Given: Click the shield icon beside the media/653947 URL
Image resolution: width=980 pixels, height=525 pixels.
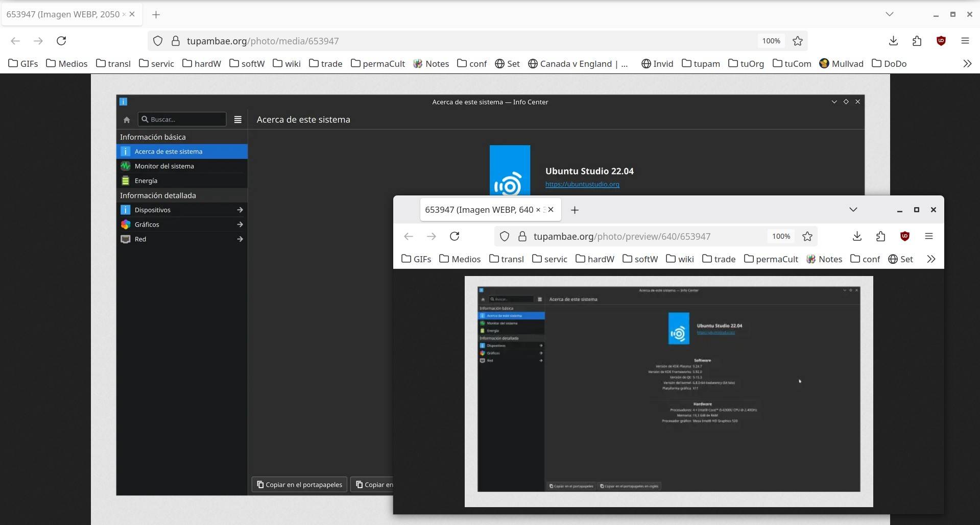Looking at the screenshot, I should click(x=158, y=41).
